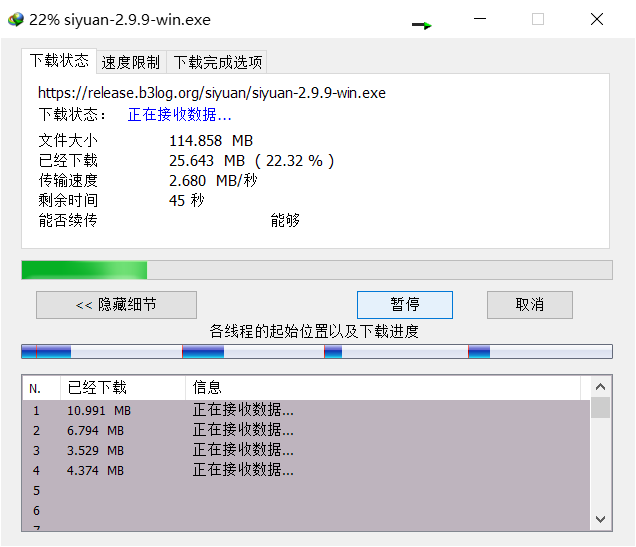Pause the download with 暂停 button
This screenshot has width=636, height=547.
[405, 305]
